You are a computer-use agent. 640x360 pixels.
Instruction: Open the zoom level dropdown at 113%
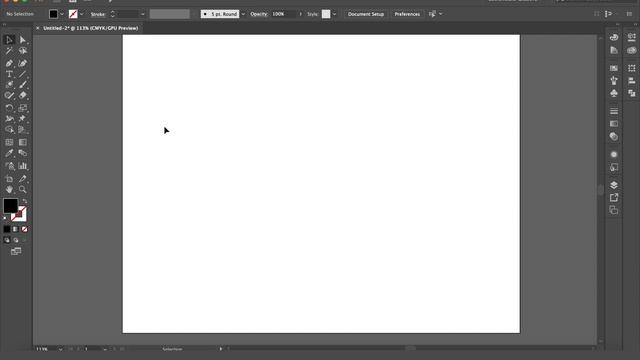point(60,349)
